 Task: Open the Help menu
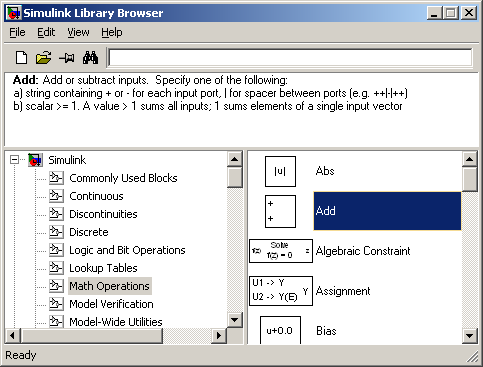click(x=112, y=32)
